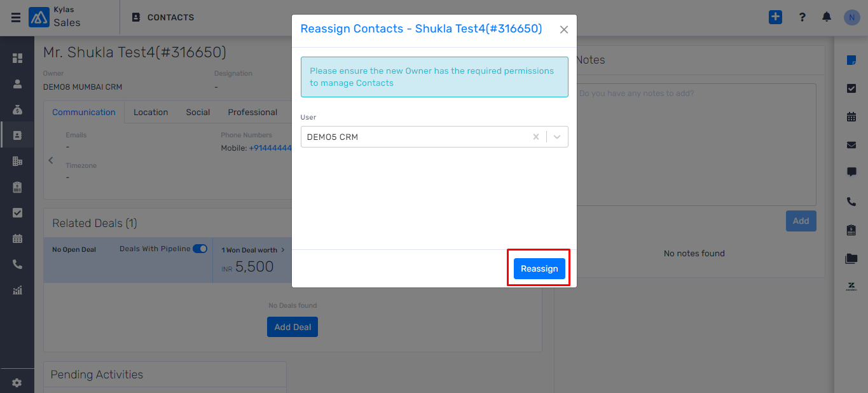Expand the User dropdown arrow
Image resolution: width=868 pixels, height=393 pixels.
pos(557,137)
